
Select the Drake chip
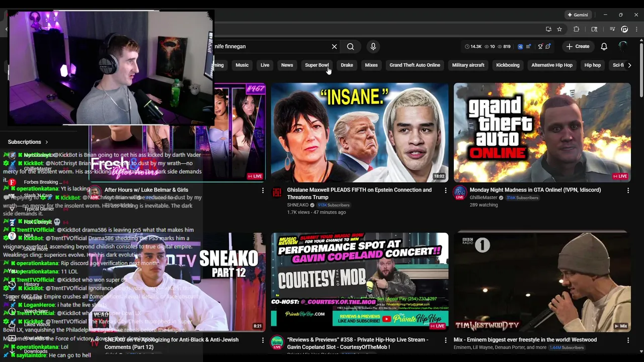tap(347, 65)
